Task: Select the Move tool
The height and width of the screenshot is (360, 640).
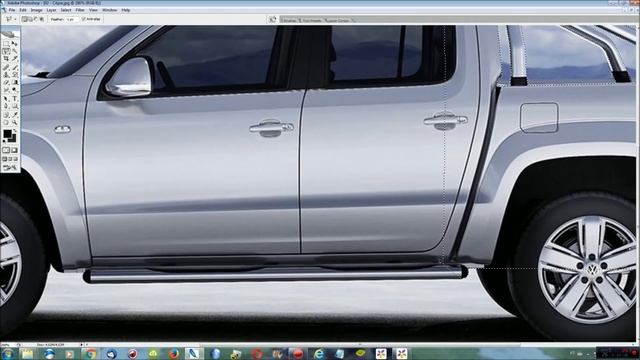Action: 15,43
